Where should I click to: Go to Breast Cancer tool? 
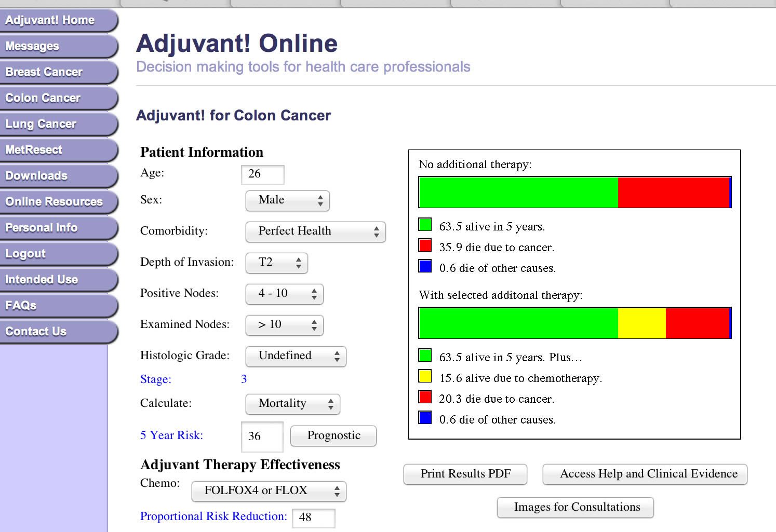(x=59, y=72)
